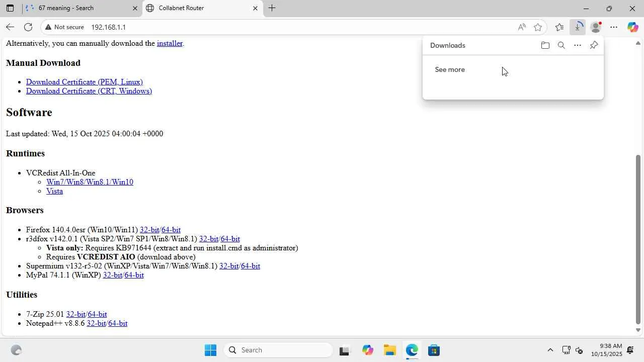Download Certificate (CRT, Windows) link
This screenshot has width=644, height=362.
(89, 91)
